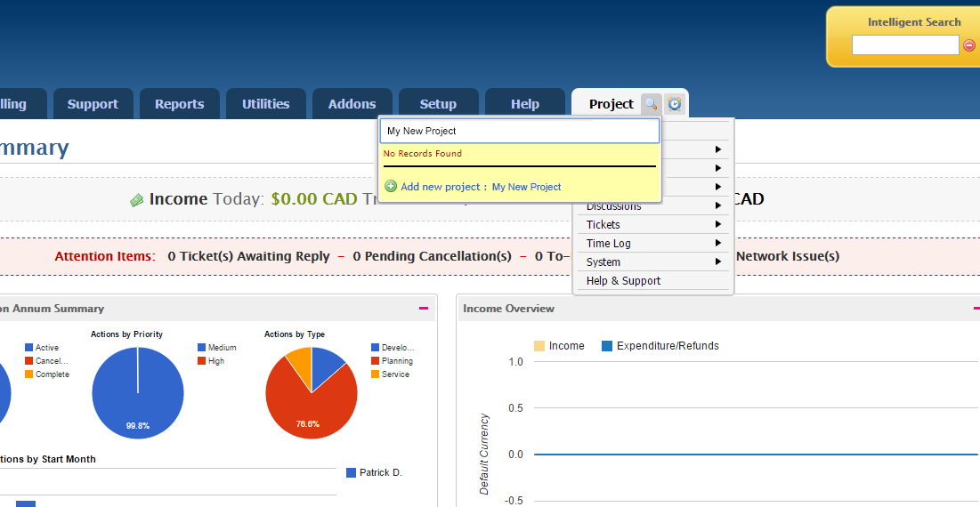980x507 pixels.
Task: Click the project search magnifier icon
Action: point(652,104)
